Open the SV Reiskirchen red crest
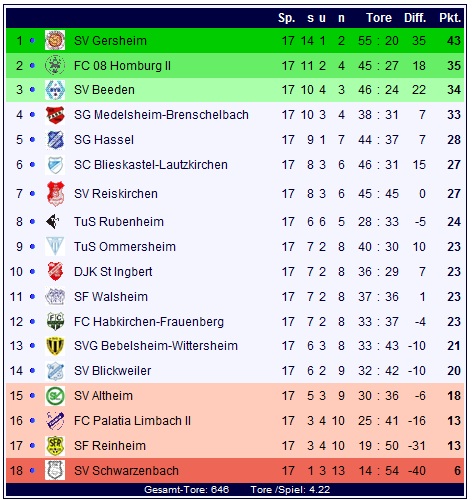The width and height of the screenshot is (472, 500). pyautogui.click(x=55, y=194)
